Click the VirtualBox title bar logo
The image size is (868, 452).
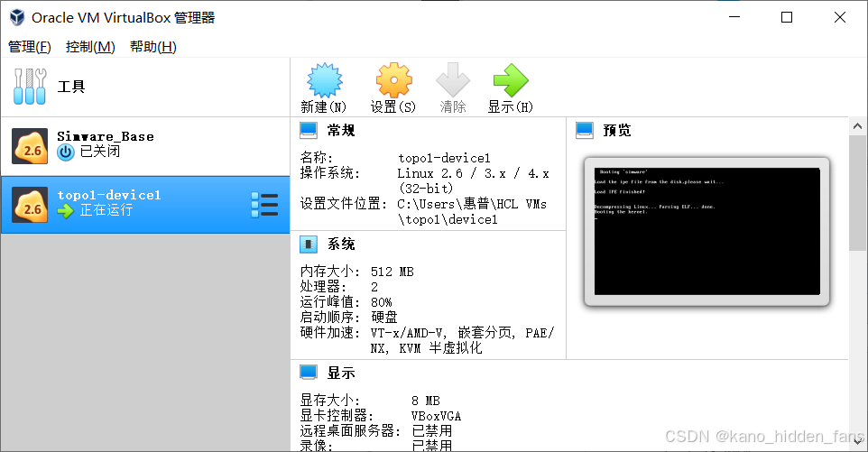pyautogui.click(x=17, y=17)
